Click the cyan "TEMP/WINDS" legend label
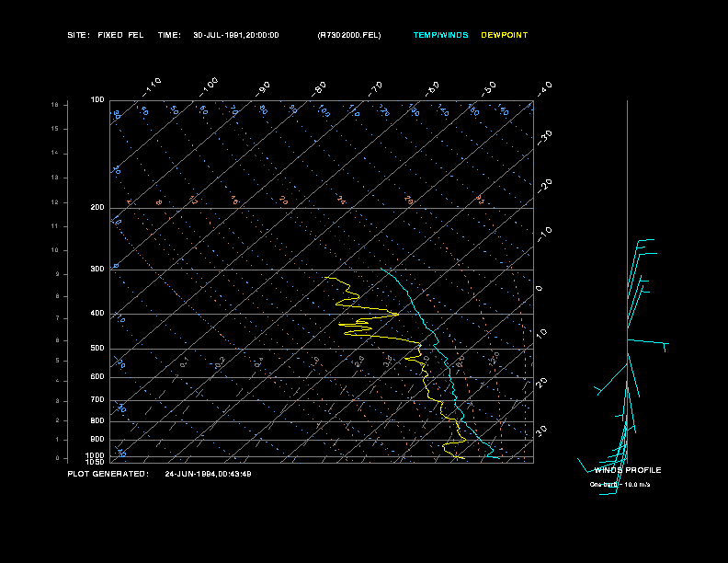Viewport: 728px width, 563px height. (440, 35)
